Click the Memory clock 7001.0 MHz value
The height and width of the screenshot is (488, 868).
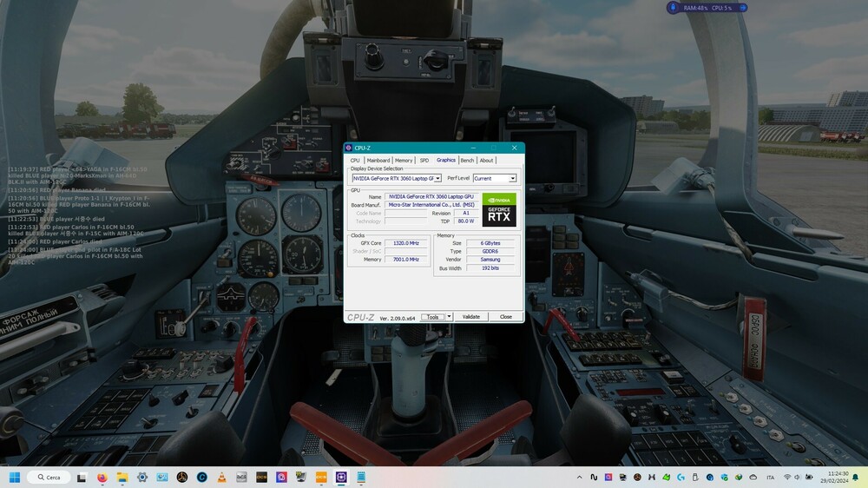[x=406, y=260]
